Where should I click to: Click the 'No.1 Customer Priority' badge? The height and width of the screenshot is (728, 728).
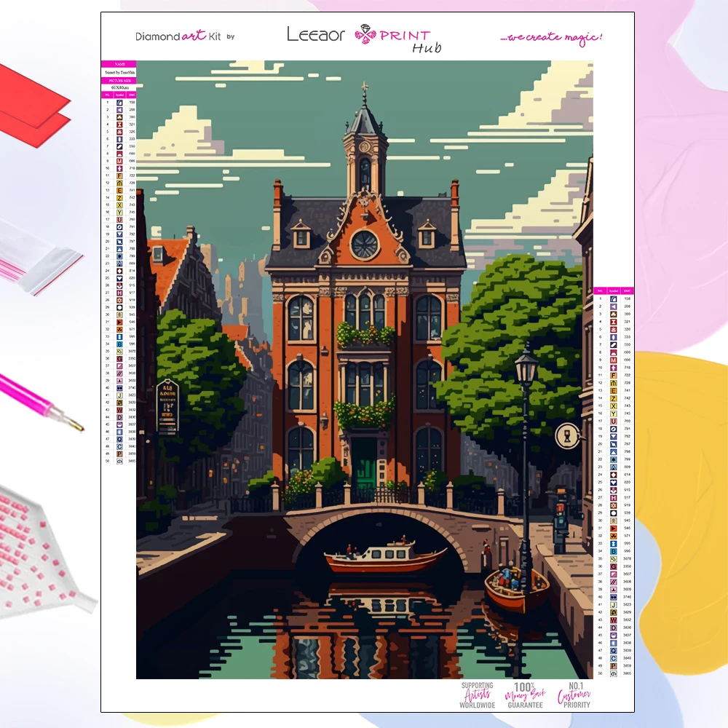click(x=575, y=695)
